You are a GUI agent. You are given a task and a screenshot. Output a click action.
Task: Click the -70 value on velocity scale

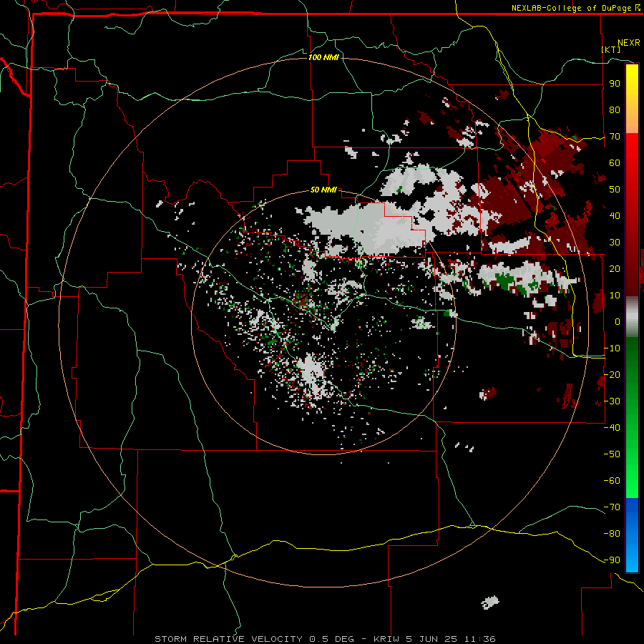612,507
